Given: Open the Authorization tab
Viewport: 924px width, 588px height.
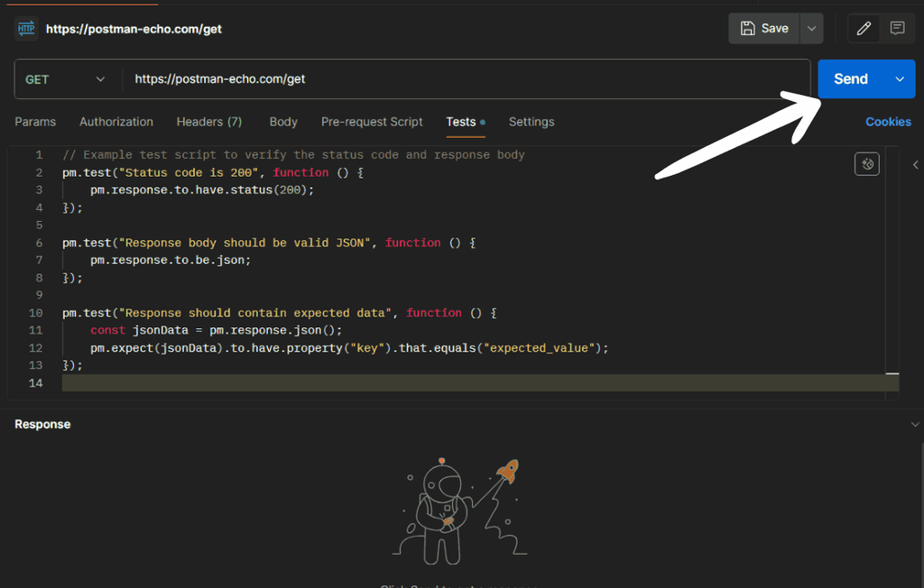Looking at the screenshot, I should pyautogui.click(x=116, y=122).
